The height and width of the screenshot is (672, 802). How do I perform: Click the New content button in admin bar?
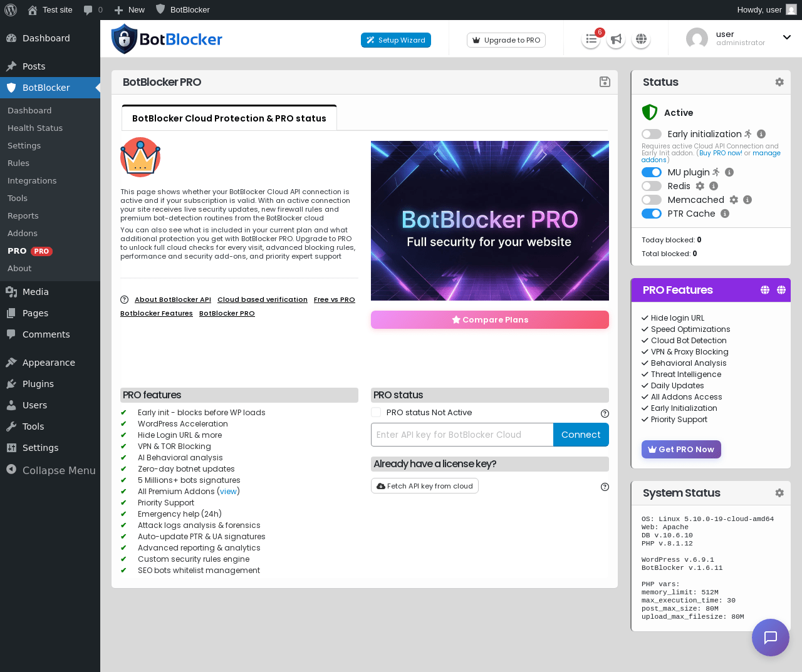tap(130, 9)
